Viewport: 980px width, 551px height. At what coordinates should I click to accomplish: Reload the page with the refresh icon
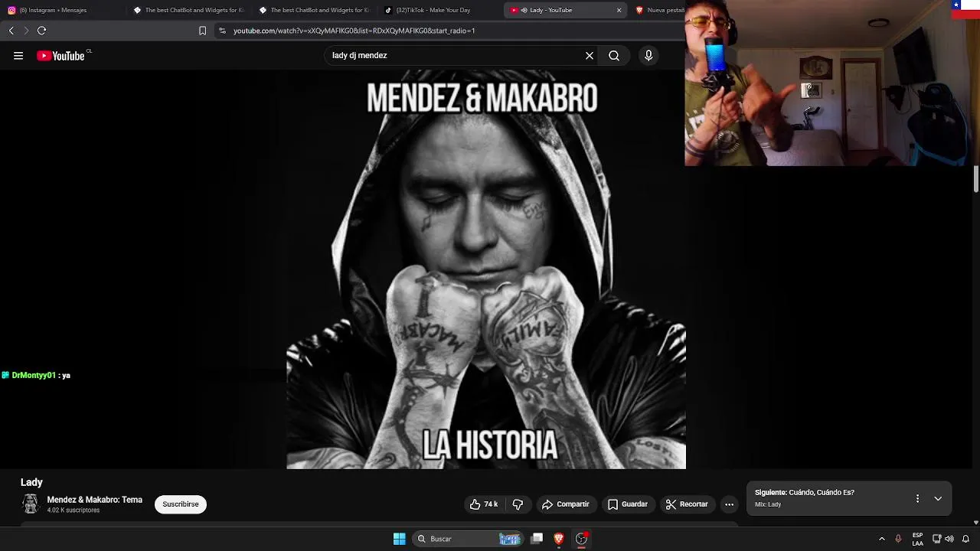tap(41, 31)
